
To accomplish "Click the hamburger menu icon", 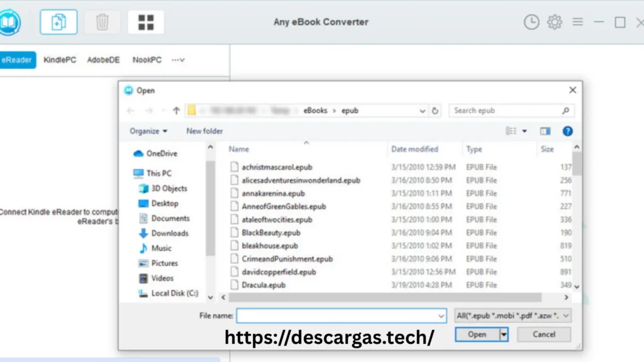I will click(577, 21).
